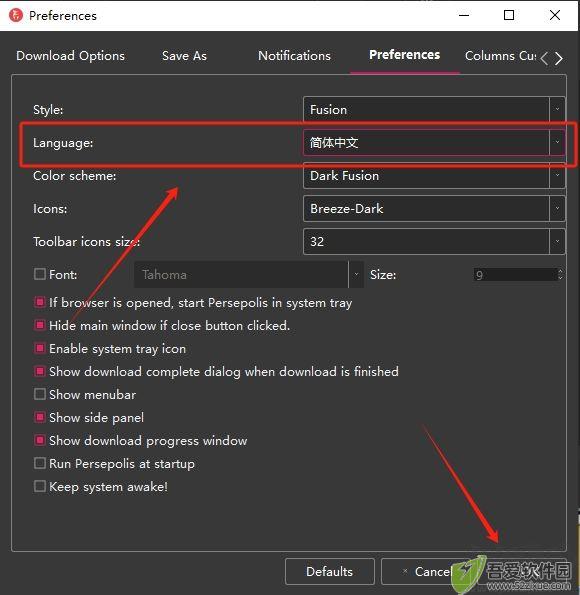Toggle Show menubar checkbox

click(x=40, y=394)
